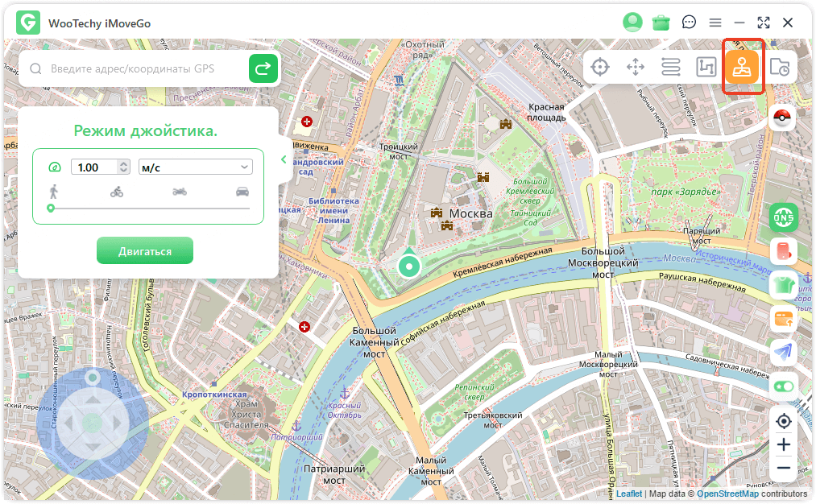This screenshot has height=504, width=816.
Task: Increase speed value using stepper arrows
Action: click(x=123, y=163)
